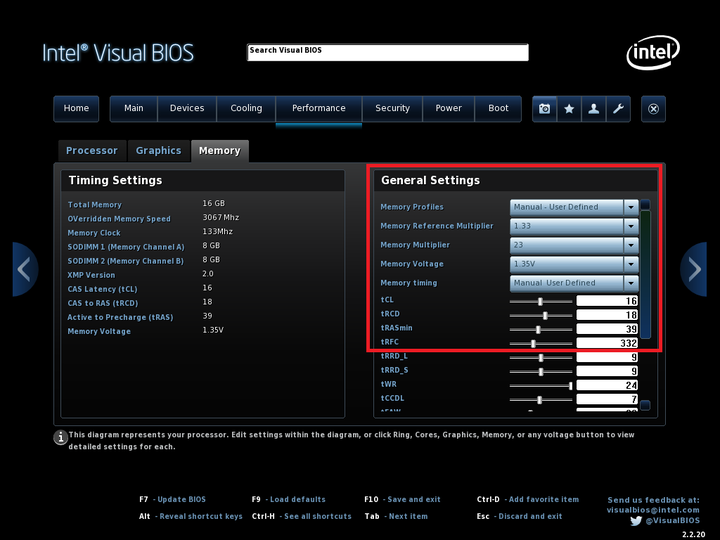The image size is (720, 540).
Task: Click the tRASmin slider
Action: (541, 329)
